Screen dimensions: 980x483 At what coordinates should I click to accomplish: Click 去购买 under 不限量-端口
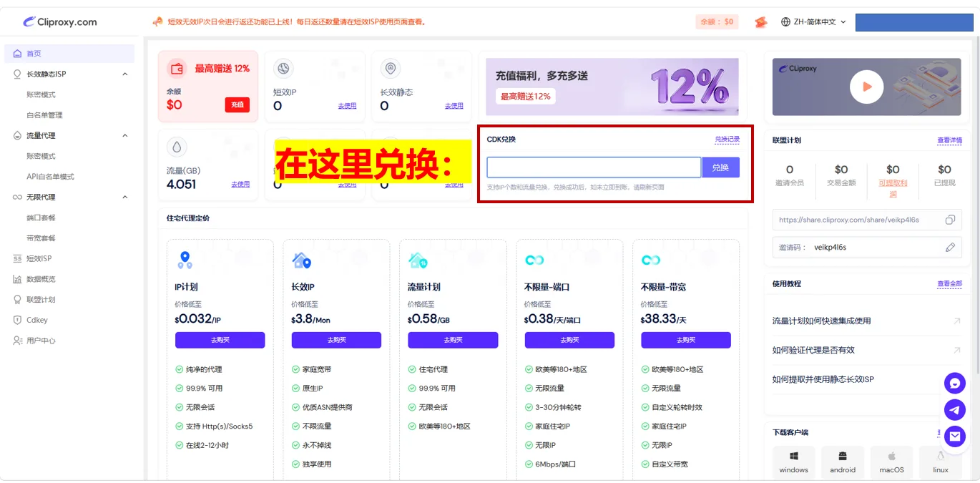pyautogui.click(x=569, y=340)
